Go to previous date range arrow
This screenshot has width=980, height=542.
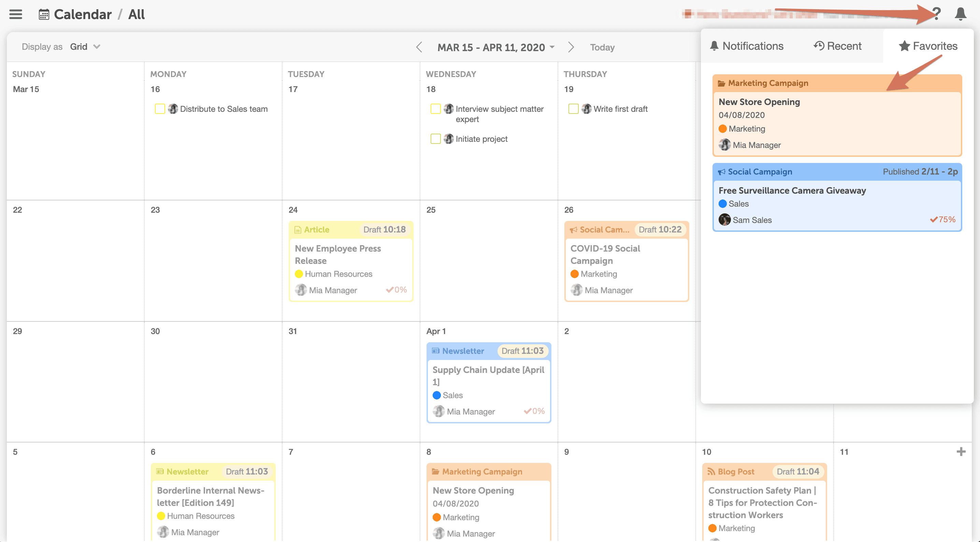pos(419,47)
